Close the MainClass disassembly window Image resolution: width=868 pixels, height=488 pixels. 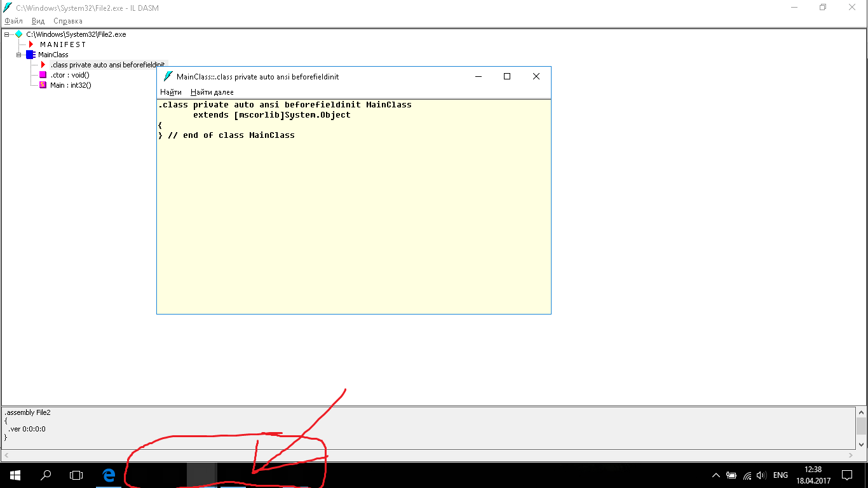(x=536, y=76)
